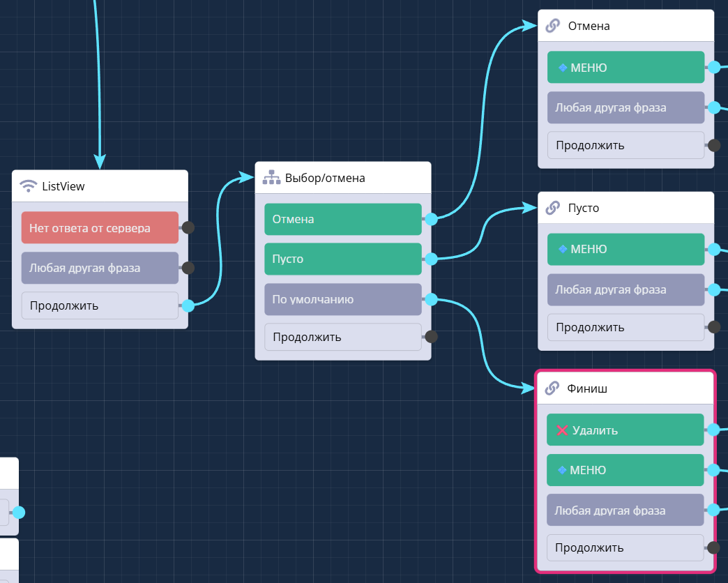728x583 pixels.
Task: Select the По умолчанию condition block
Action: tap(342, 300)
